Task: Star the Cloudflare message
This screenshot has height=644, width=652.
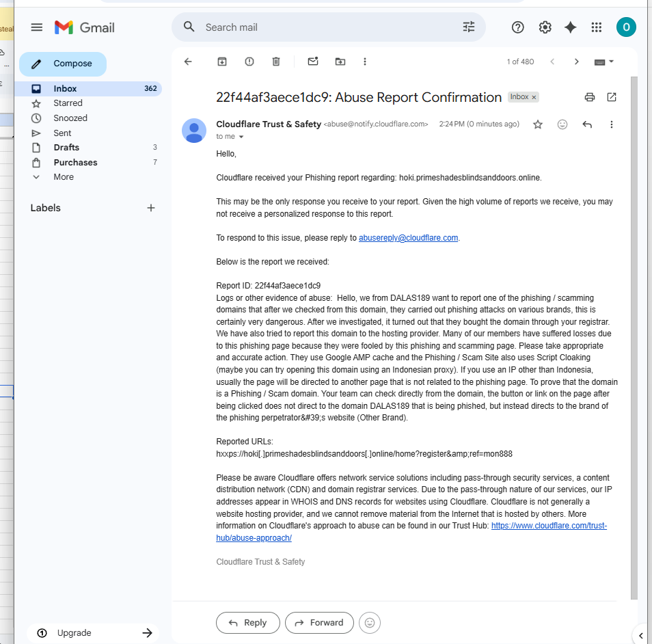Action: 538,124
